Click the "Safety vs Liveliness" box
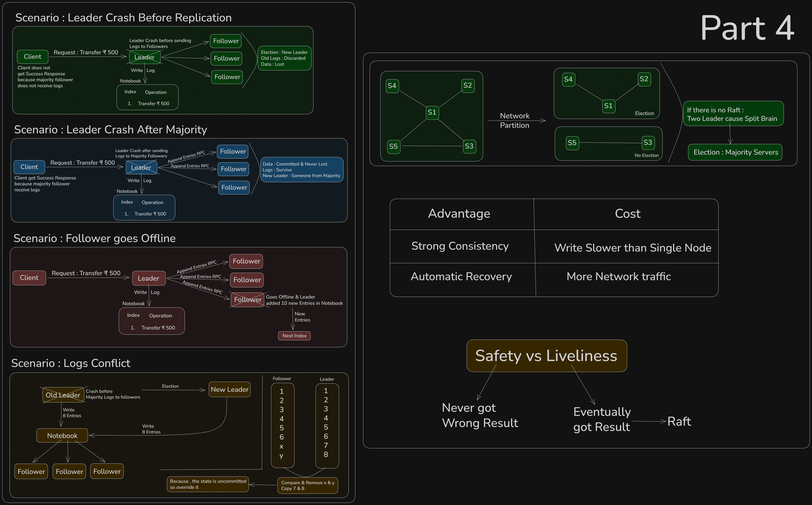Viewport: 812px width, 505px height. 547,356
